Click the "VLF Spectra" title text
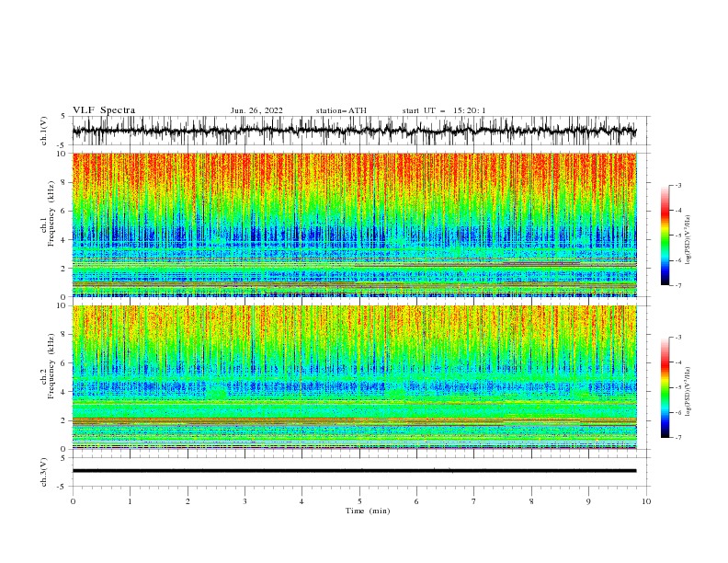 pos(104,110)
